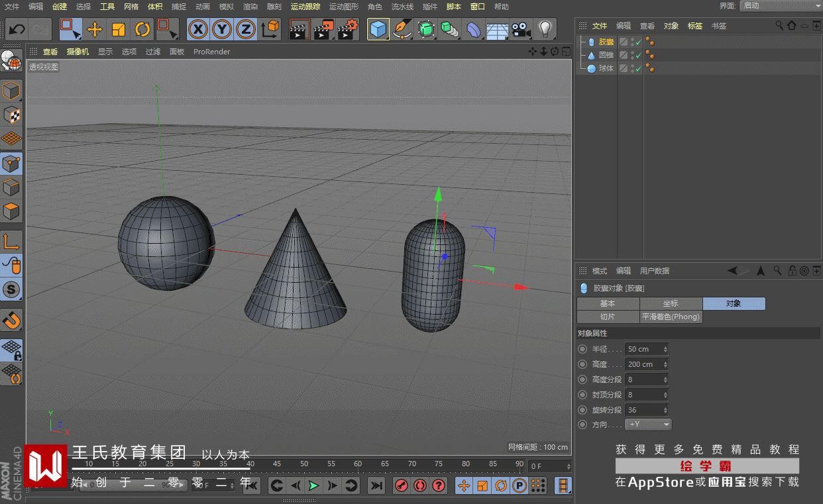Toggle the Z axis lock

coord(245,29)
